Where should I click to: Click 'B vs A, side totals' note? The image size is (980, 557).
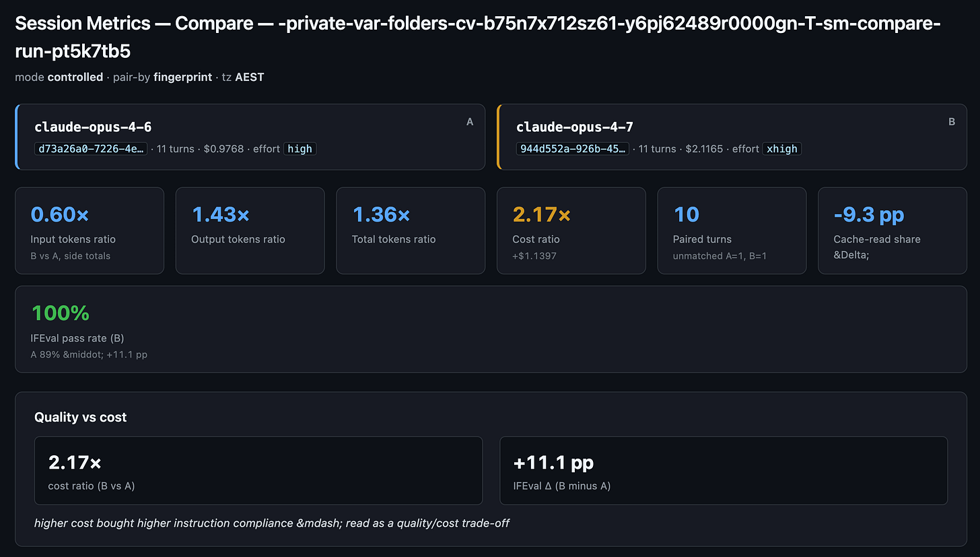click(71, 256)
